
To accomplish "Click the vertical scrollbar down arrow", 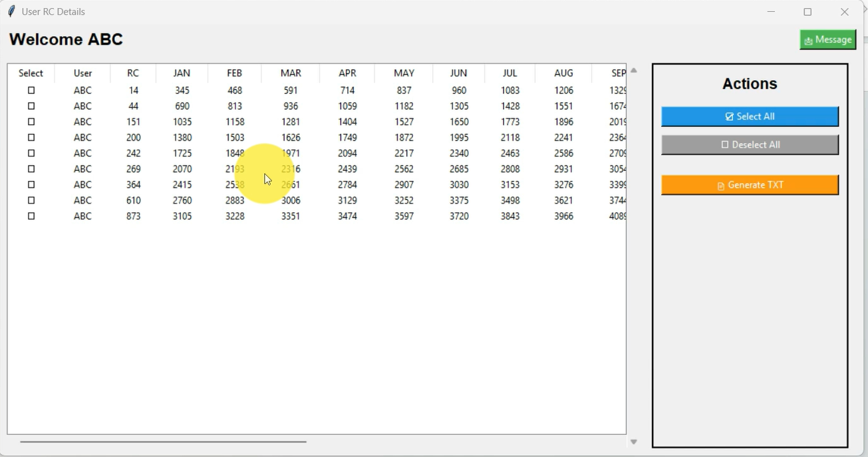I will 634,442.
